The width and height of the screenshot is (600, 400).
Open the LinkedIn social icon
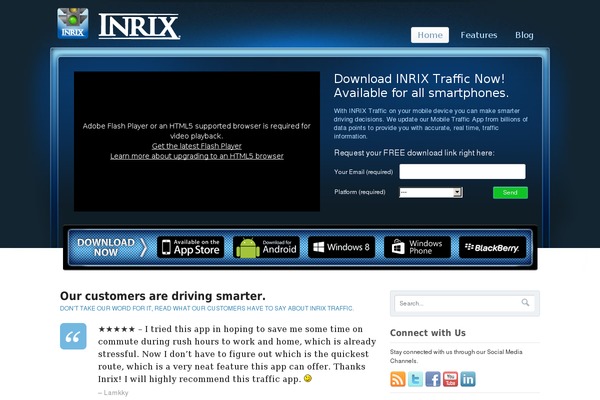point(468,379)
